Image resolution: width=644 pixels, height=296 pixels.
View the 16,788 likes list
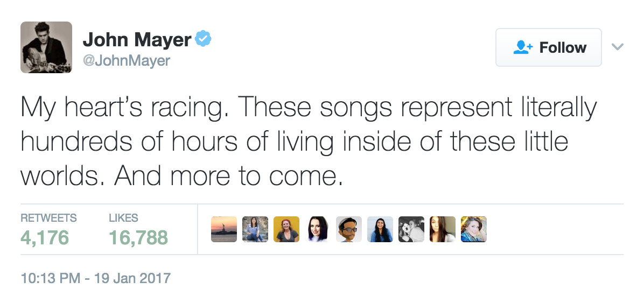point(138,236)
